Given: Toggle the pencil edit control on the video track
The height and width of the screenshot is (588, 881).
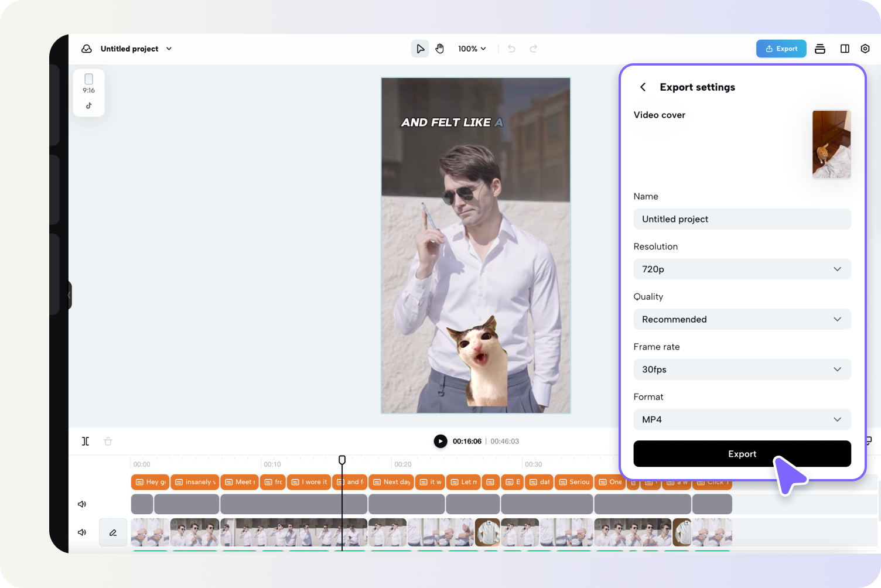Looking at the screenshot, I should (112, 532).
